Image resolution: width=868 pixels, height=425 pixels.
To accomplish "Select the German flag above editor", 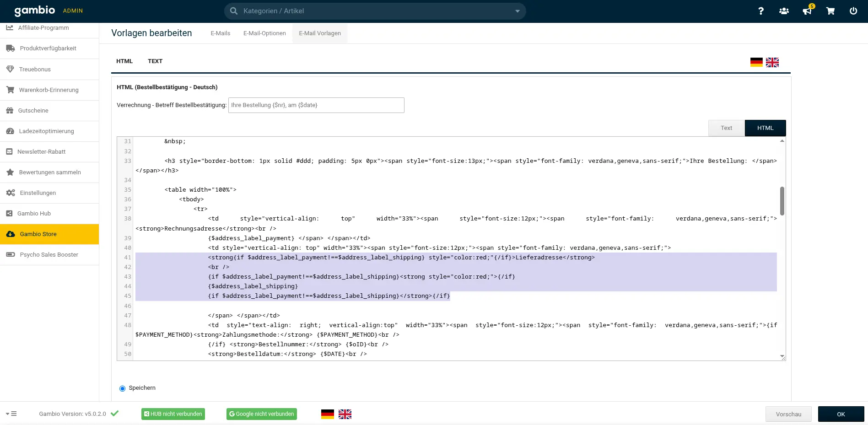I will (x=756, y=62).
